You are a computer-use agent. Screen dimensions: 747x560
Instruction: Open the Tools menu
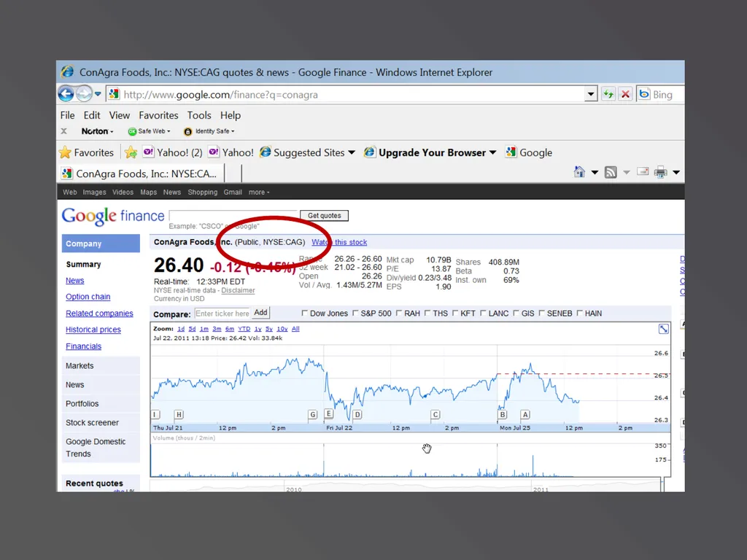point(198,115)
